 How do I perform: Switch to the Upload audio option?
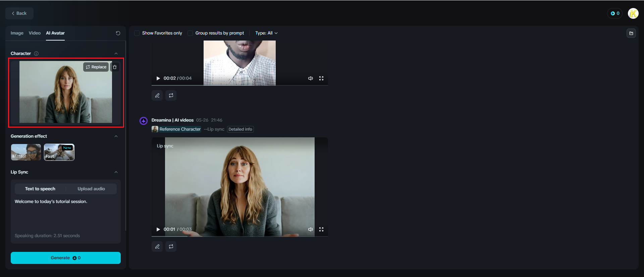click(91, 189)
